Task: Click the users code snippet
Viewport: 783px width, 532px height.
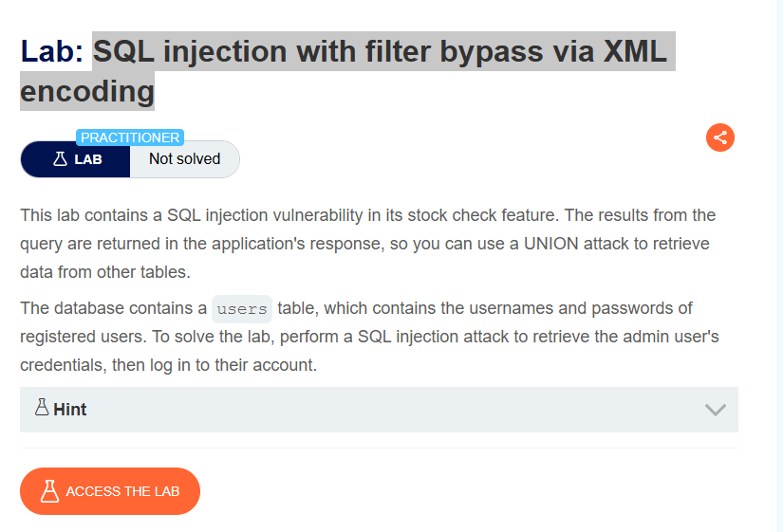Action: 242,309
